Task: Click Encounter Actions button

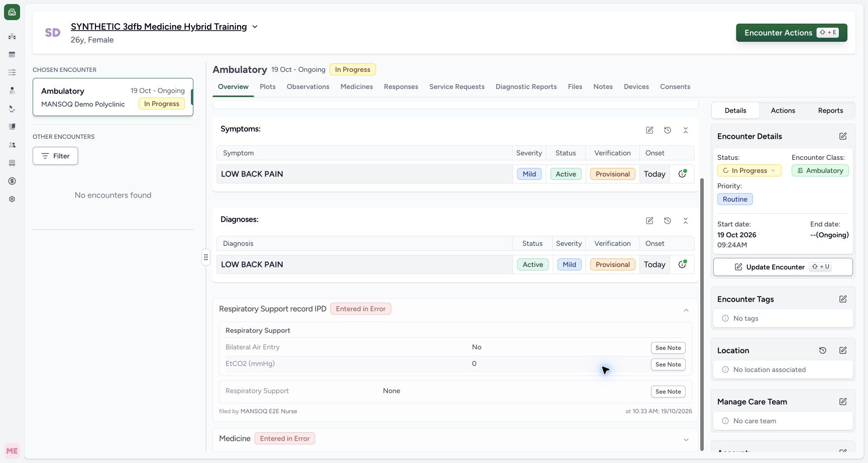Action: 792,33
